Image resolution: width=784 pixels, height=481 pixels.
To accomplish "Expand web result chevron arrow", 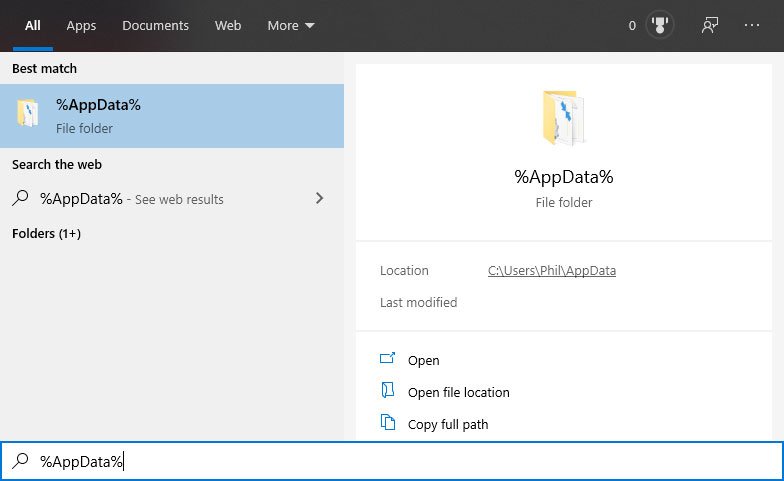I will click(x=320, y=198).
